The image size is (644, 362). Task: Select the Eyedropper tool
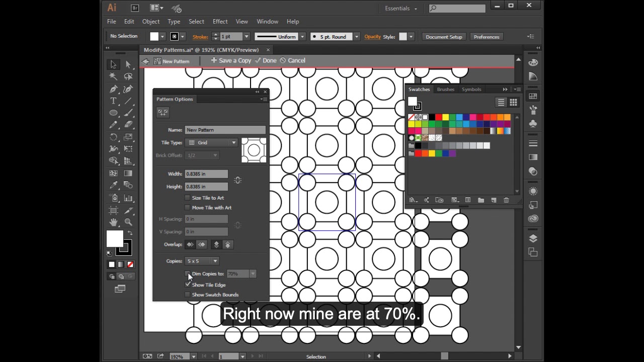click(x=114, y=185)
